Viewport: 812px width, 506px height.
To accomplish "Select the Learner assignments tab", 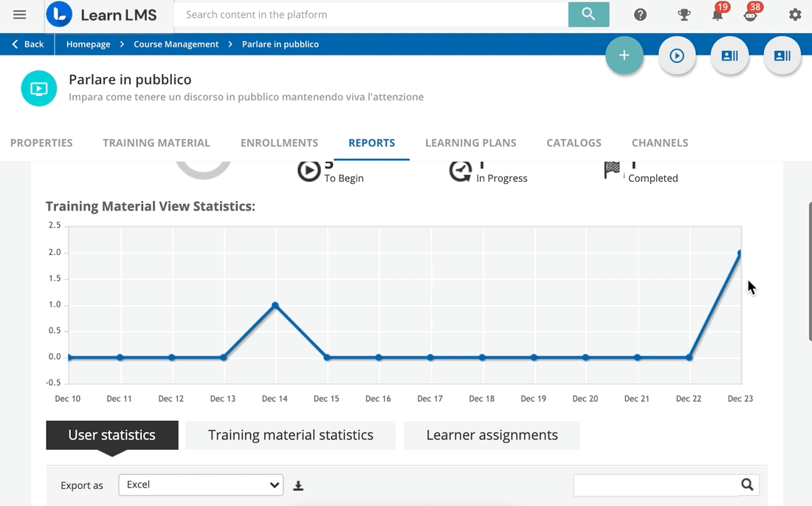I will point(492,436).
